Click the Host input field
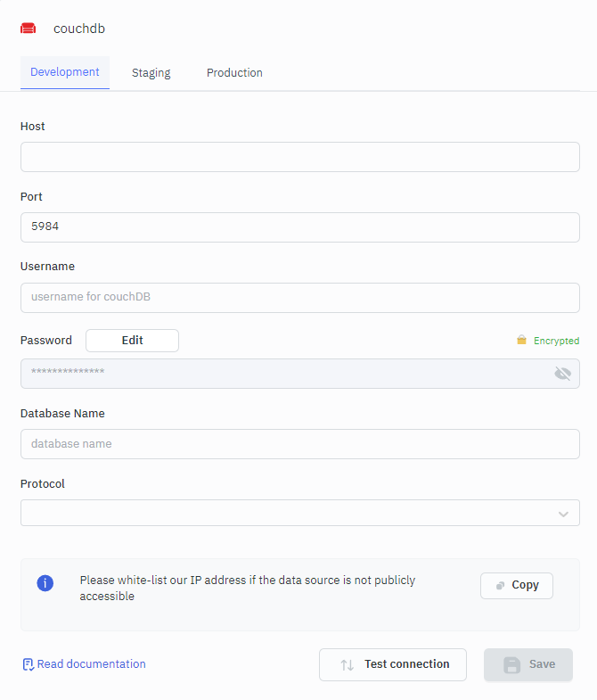597x700 pixels. [x=299, y=157]
